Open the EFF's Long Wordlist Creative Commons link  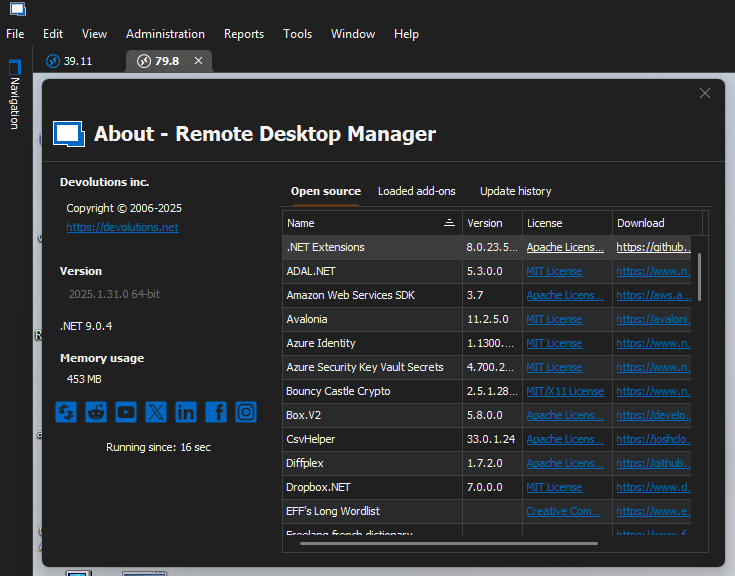click(563, 511)
